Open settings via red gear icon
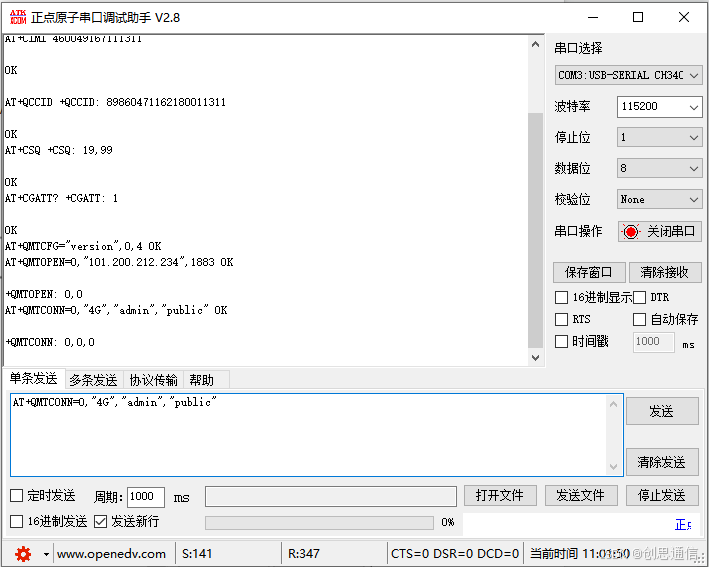The height and width of the screenshot is (567, 709). (23, 553)
